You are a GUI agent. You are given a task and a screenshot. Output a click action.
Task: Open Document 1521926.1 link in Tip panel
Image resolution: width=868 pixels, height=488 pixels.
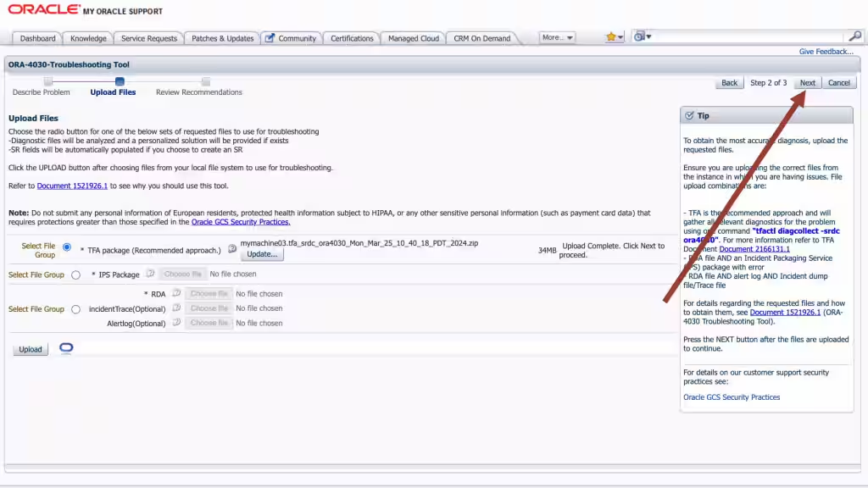click(785, 312)
